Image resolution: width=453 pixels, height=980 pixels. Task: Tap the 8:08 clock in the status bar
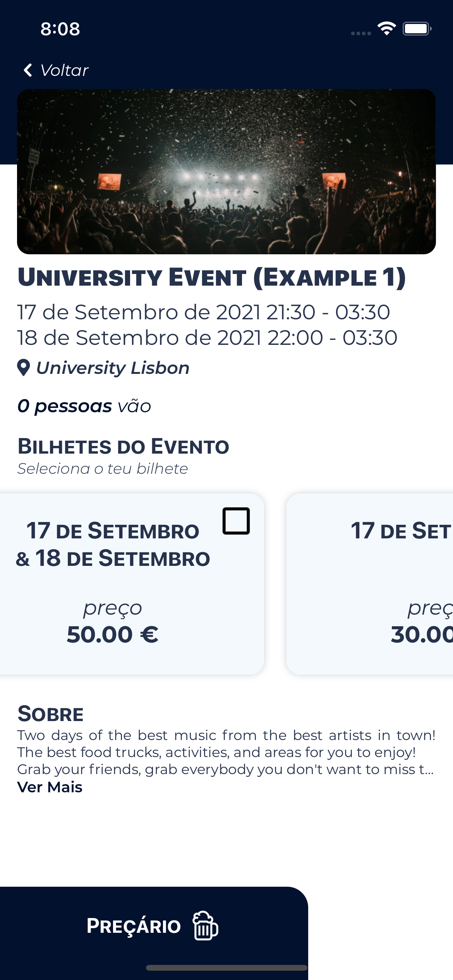point(60,29)
